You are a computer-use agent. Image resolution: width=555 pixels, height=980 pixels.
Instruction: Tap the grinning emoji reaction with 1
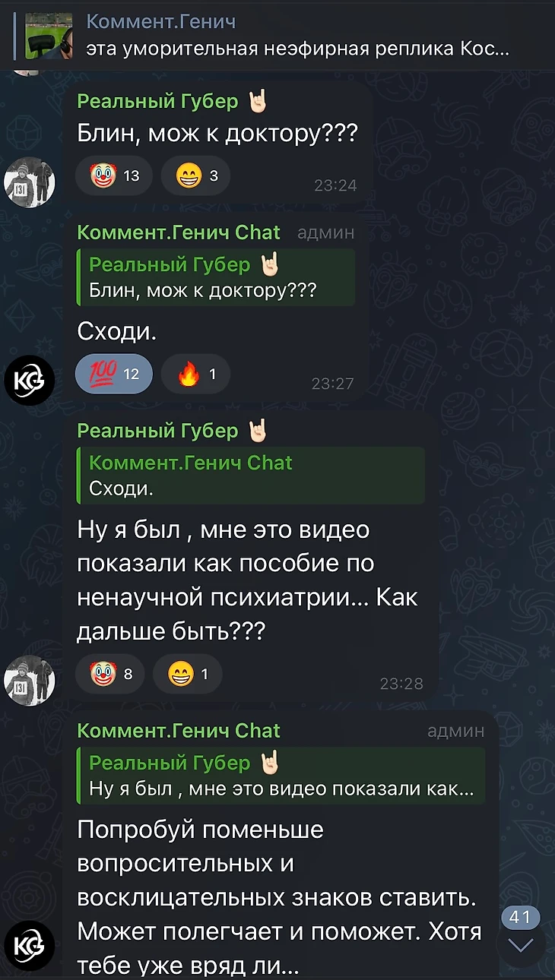[x=187, y=672]
